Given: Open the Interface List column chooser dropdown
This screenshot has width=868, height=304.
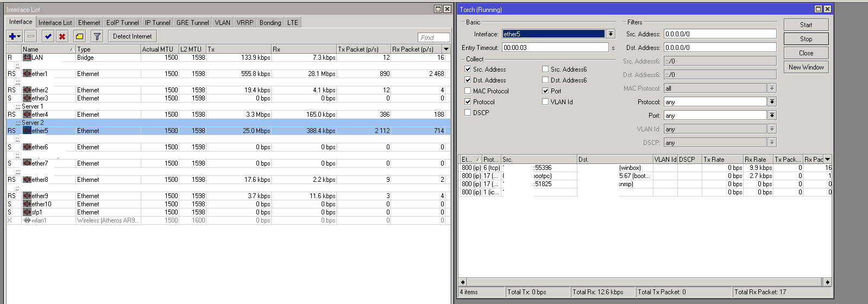Looking at the screenshot, I should point(446,49).
